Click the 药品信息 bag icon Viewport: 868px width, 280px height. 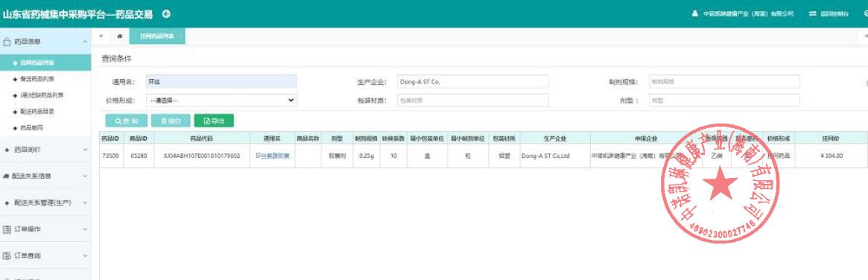point(7,42)
